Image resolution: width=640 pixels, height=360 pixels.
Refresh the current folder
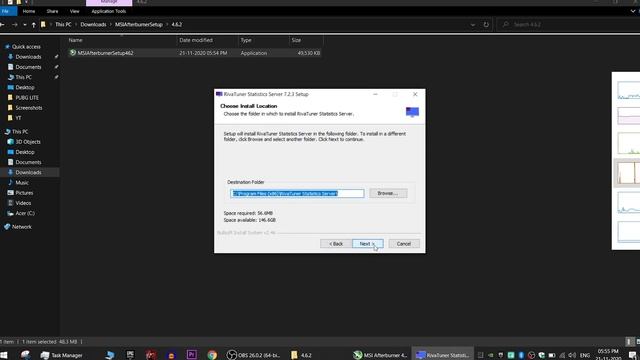(x=486, y=25)
